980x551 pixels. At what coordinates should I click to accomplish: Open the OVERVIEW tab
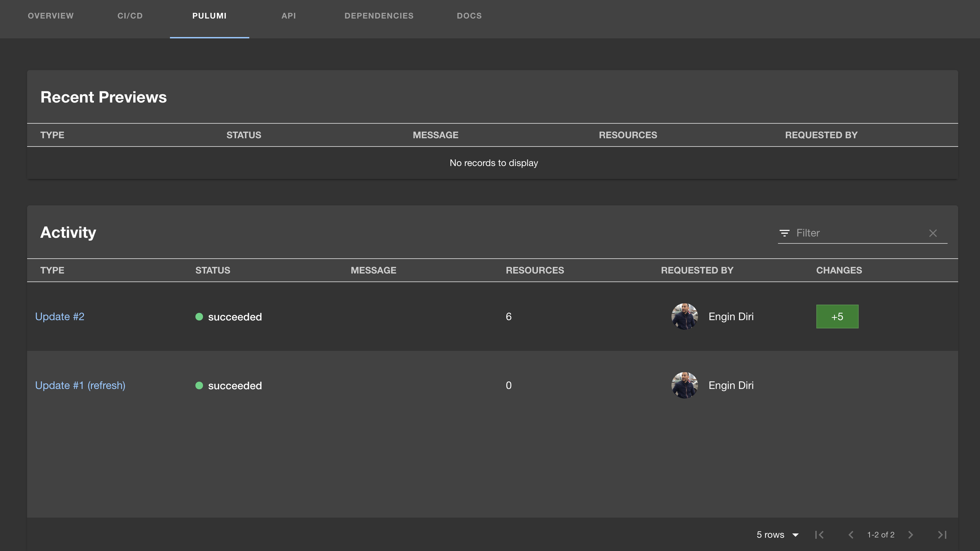pyautogui.click(x=51, y=16)
